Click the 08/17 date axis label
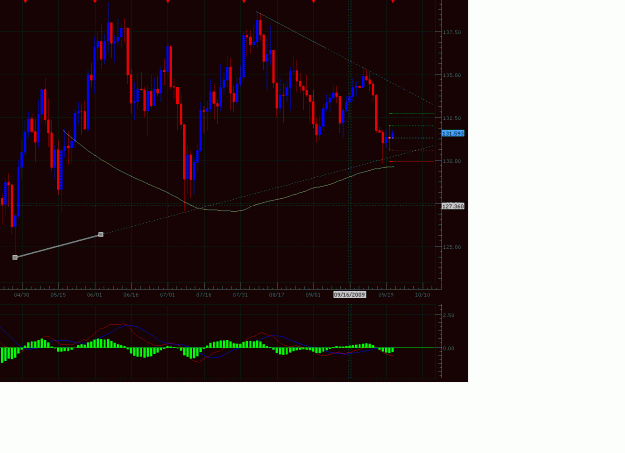 tap(277, 295)
